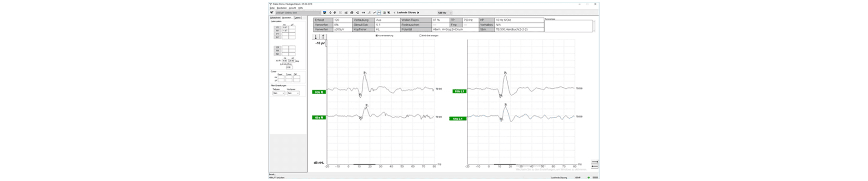Click the down-arrow scale button above the waveform
This screenshot has width=868, height=181.
click(x=316, y=37)
